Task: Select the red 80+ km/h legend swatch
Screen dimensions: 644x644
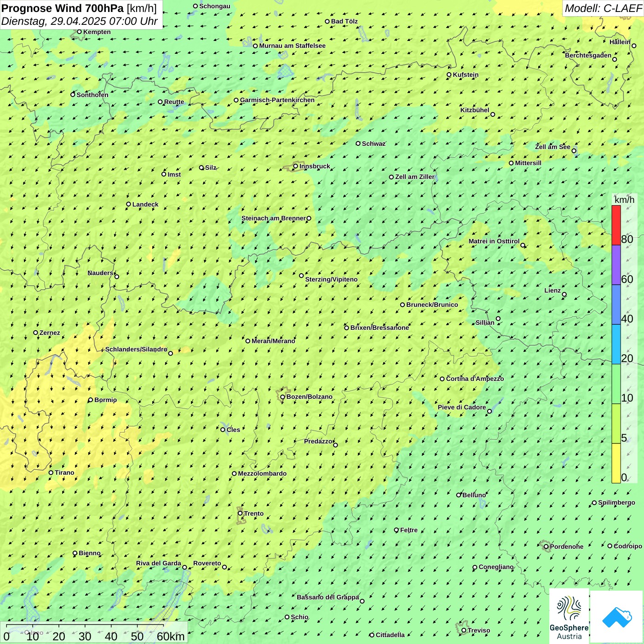Action: point(616,225)
